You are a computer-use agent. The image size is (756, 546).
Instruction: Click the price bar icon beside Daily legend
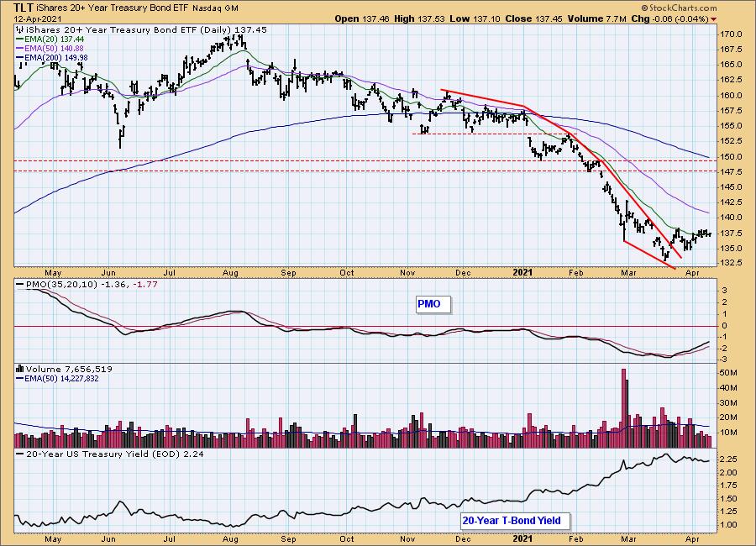point(20,30)
